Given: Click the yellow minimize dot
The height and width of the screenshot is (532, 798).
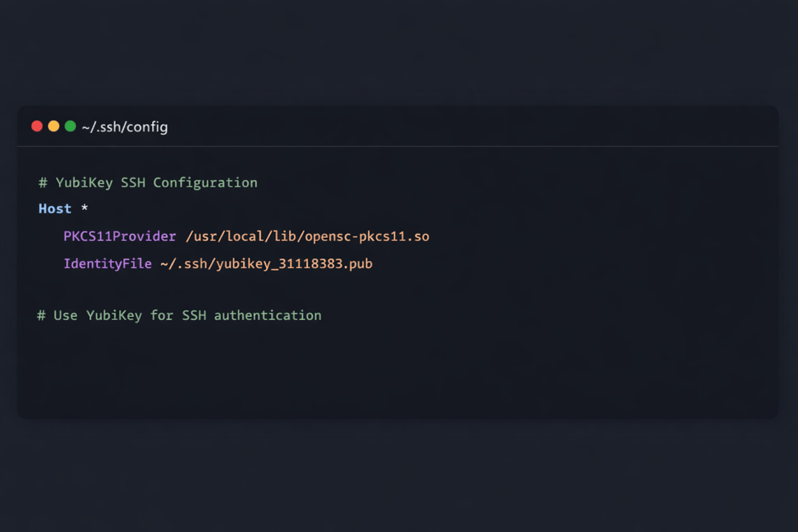Looking at the screenshot, I should (x=53, y=126).
